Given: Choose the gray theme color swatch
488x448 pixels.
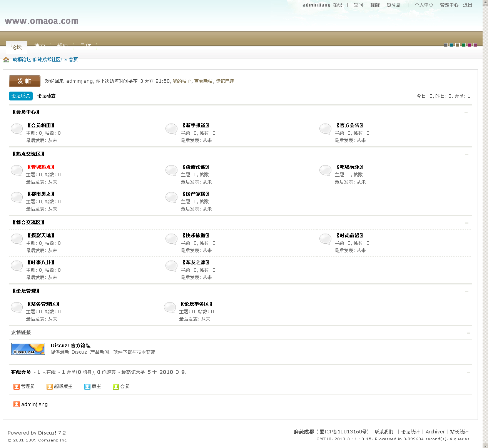Looking at the screenshot, I should tap(446, 45).
